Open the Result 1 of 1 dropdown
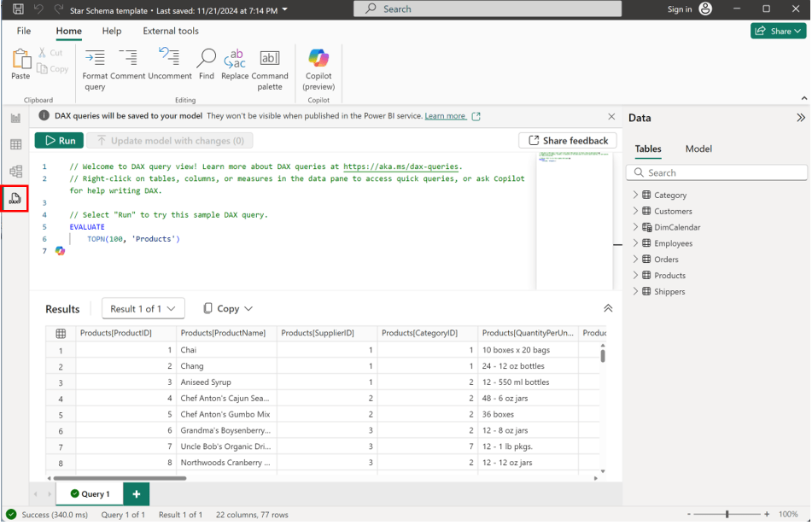 point(143,309)
